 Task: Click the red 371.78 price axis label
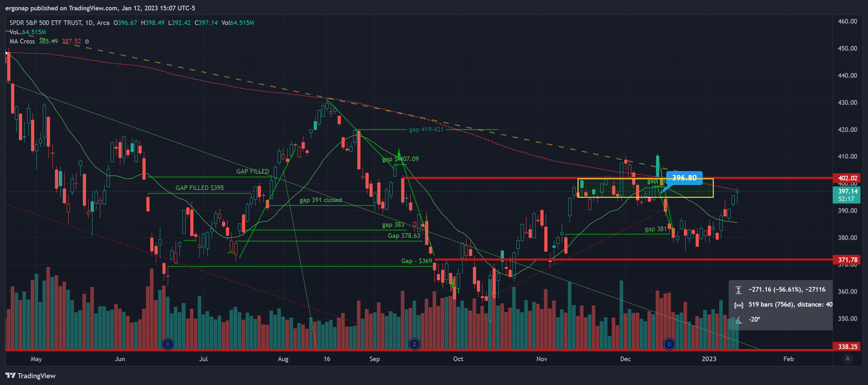click(x=848, y=260)
